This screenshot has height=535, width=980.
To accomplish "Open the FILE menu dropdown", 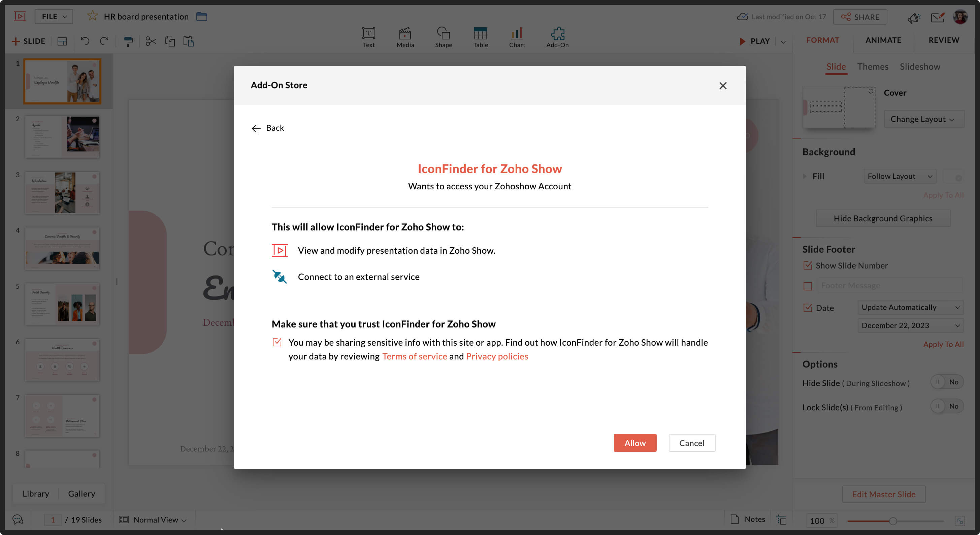I will 54,17.
